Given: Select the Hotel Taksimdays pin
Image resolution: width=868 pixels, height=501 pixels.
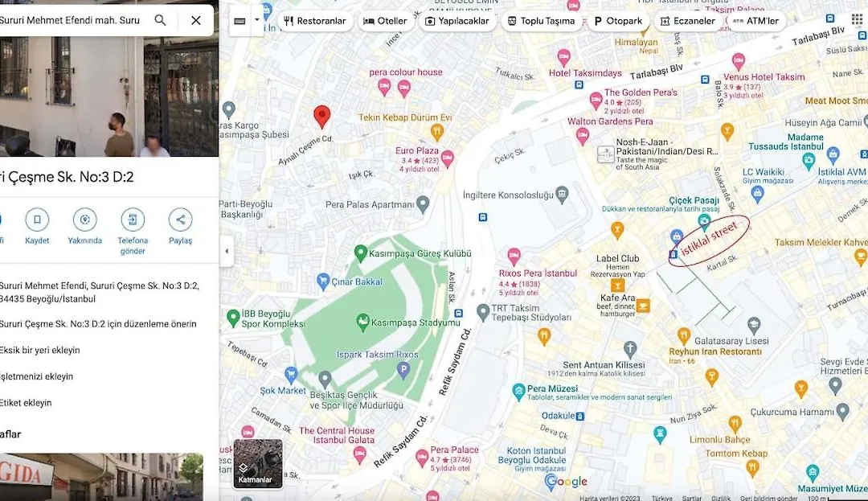Looking at the screenshot, I should [563, 57].
